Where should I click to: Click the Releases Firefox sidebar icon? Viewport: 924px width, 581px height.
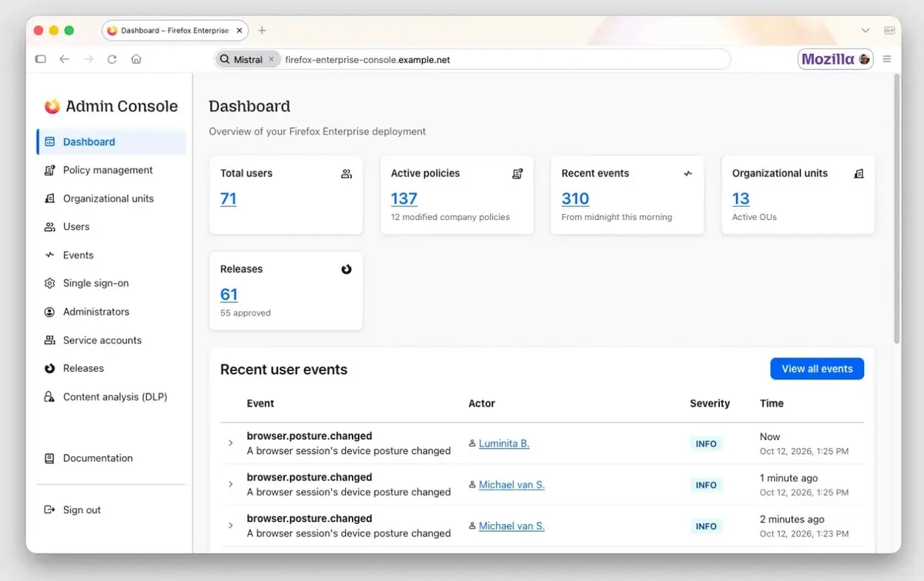[x=49, y=369]
